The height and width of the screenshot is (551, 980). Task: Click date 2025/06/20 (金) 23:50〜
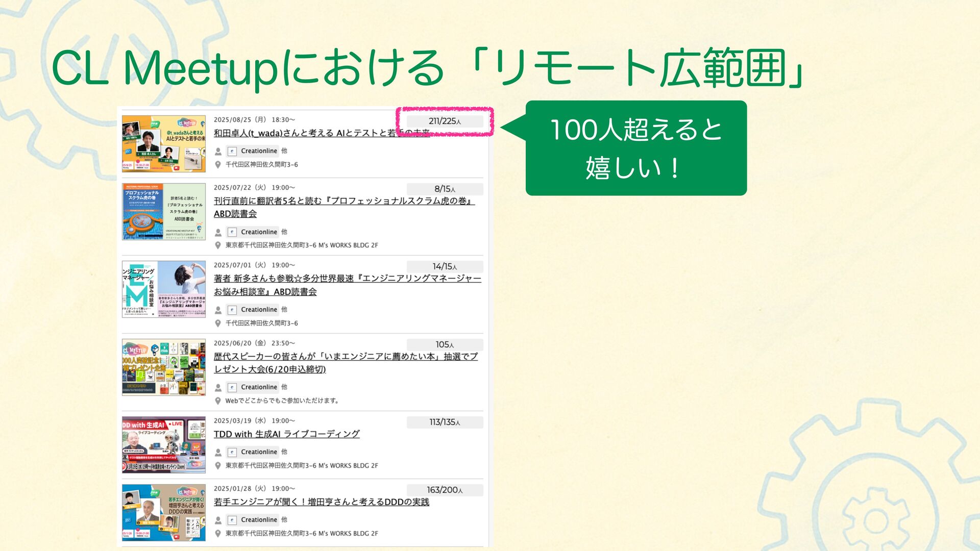tap(254, 343)
